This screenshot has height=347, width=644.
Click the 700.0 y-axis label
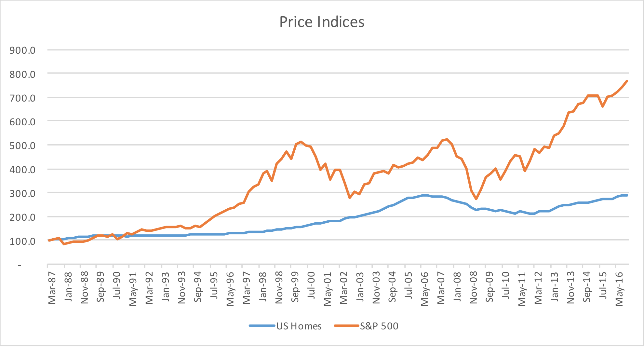pyautogui.click(x=22, y=98)
